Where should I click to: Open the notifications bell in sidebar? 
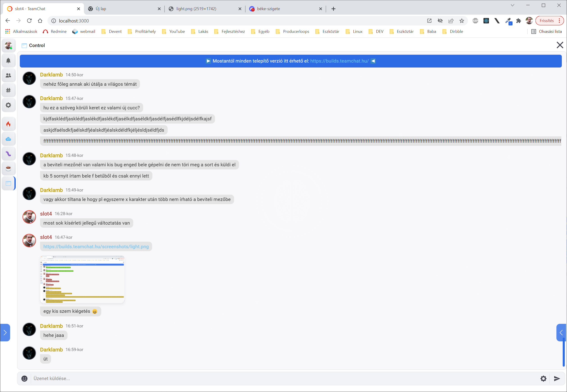[x=8, y=61]
